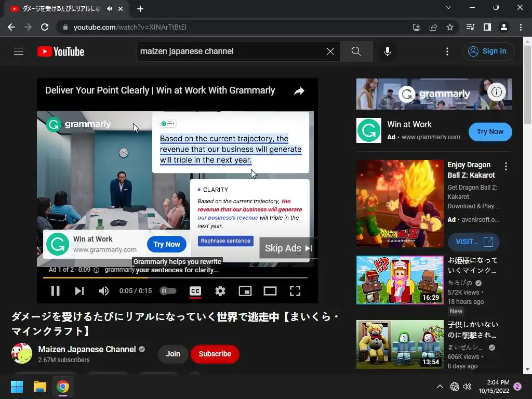Image resolution: width=532 pixels, height=399 pixels.
Task: Open Maizen Japanese Channel avatar
Action: [x=22, y=353]
